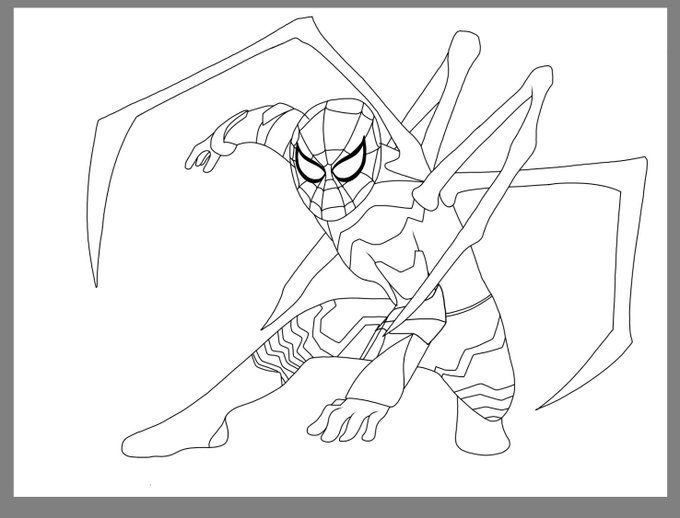Click the extended foot on the canvas

173,438
